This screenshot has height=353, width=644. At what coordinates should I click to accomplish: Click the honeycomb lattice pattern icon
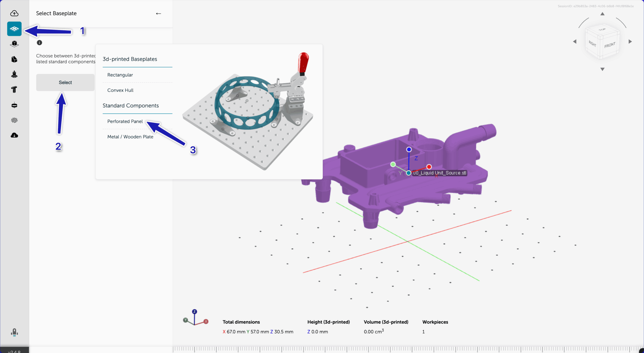tap(14, 120)
